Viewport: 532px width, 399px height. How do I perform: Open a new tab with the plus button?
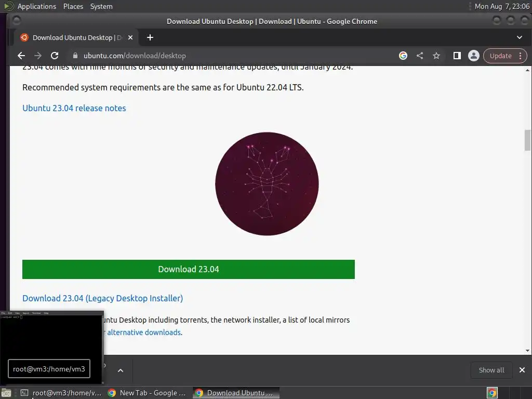pos(150,37)
